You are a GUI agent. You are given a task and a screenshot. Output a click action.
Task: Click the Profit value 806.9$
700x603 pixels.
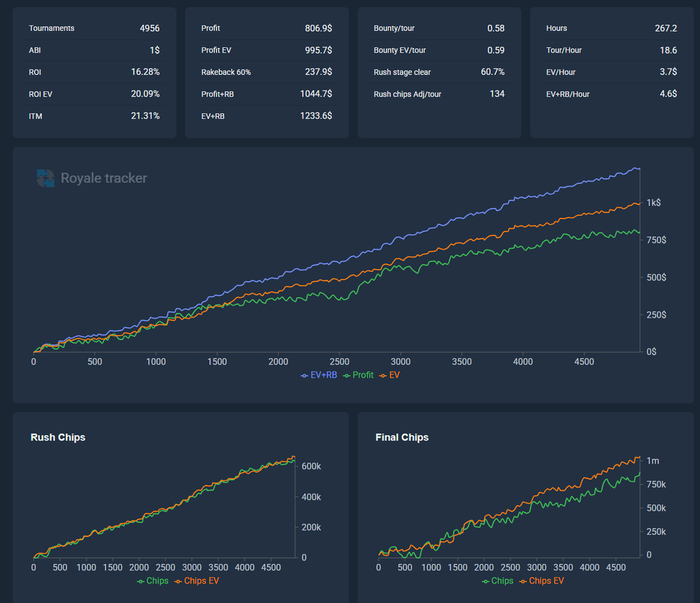click(x=318, y=28)
